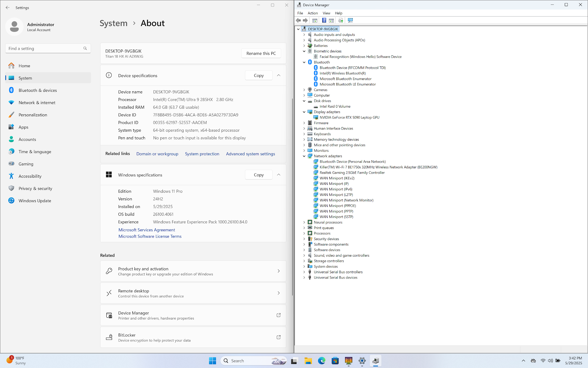Collapse the Bluetooth node in Device Manager

[304, 62]
